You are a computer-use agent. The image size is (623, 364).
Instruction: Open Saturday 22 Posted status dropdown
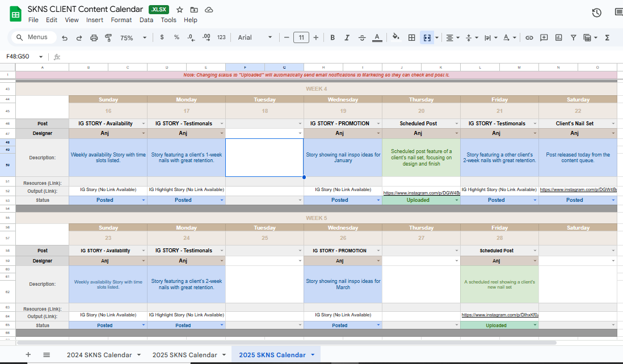[x=613, y=200]
